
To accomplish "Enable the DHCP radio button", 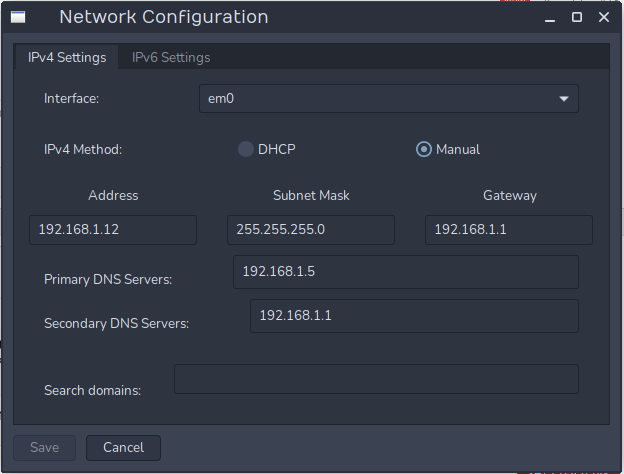I will (x=246, y=149).
